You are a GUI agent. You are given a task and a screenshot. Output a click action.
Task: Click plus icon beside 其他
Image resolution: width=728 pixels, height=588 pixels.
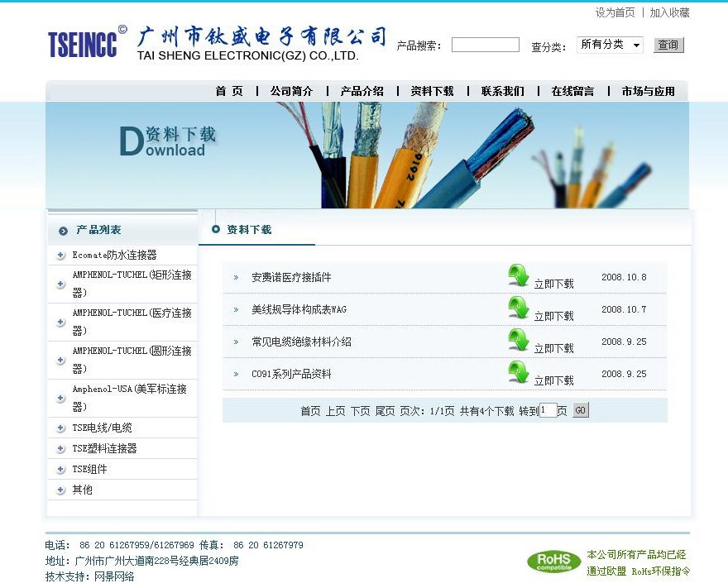pos(60,490)
